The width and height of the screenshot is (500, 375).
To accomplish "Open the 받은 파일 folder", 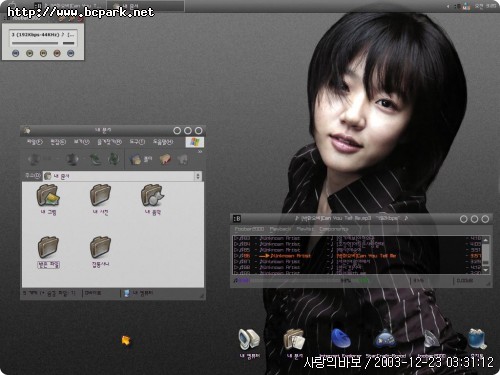I will tap(48, 252).
